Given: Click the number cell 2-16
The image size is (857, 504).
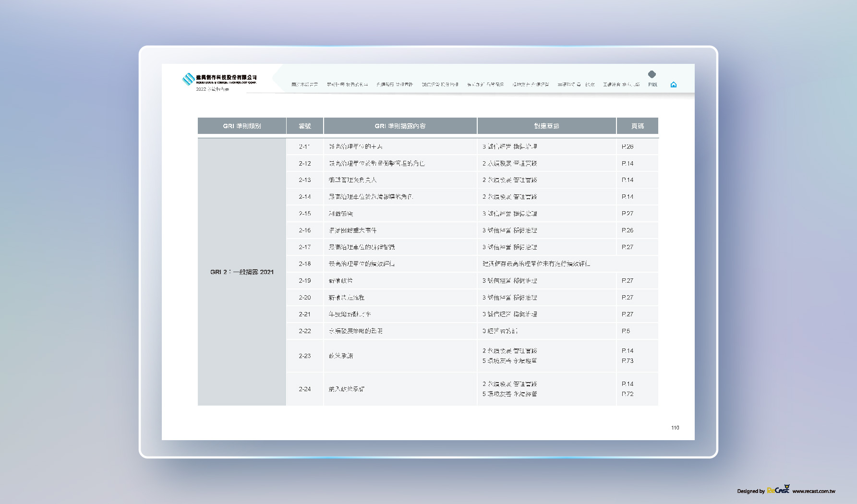Looking at the screenshot, I should click(305, 230).
